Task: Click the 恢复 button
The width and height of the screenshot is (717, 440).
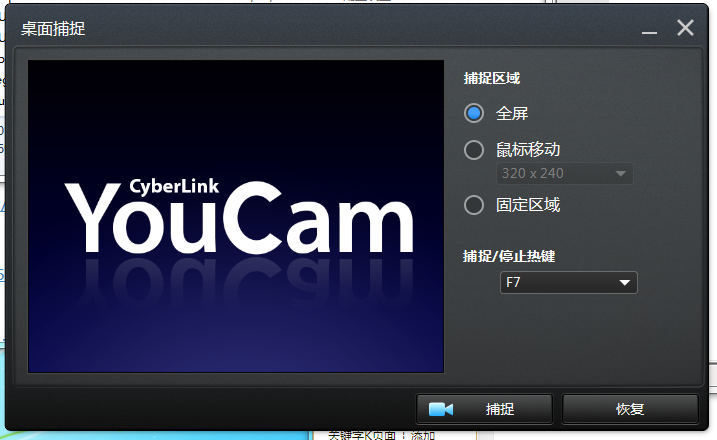Action: (x=629, y=409)
